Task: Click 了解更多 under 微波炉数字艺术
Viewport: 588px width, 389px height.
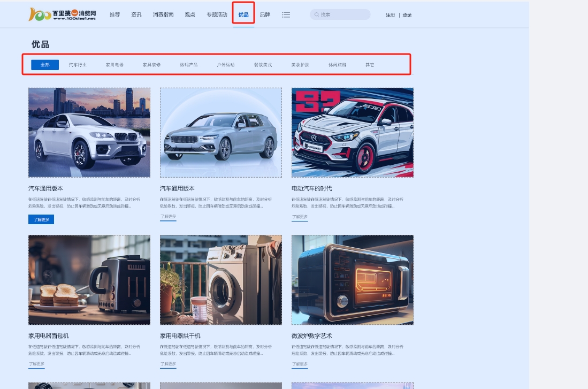Action: pyautogui.click(x=300, y=364)
